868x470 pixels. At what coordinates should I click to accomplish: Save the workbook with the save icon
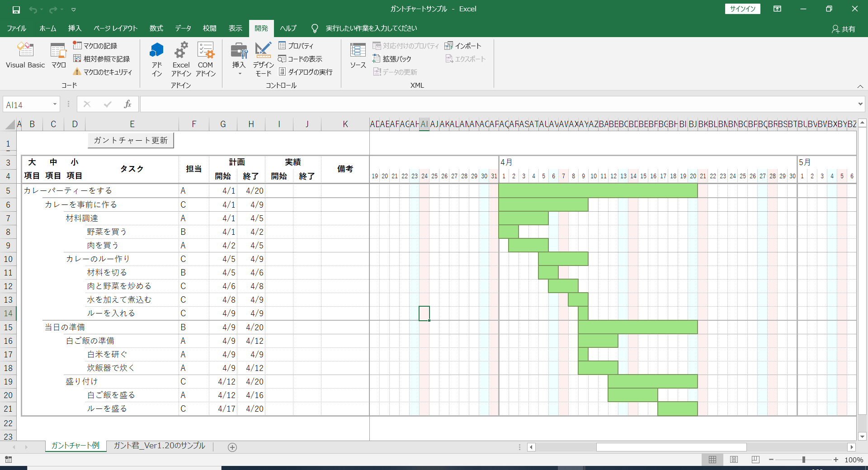pyautogui.click(x=16, y=9)
